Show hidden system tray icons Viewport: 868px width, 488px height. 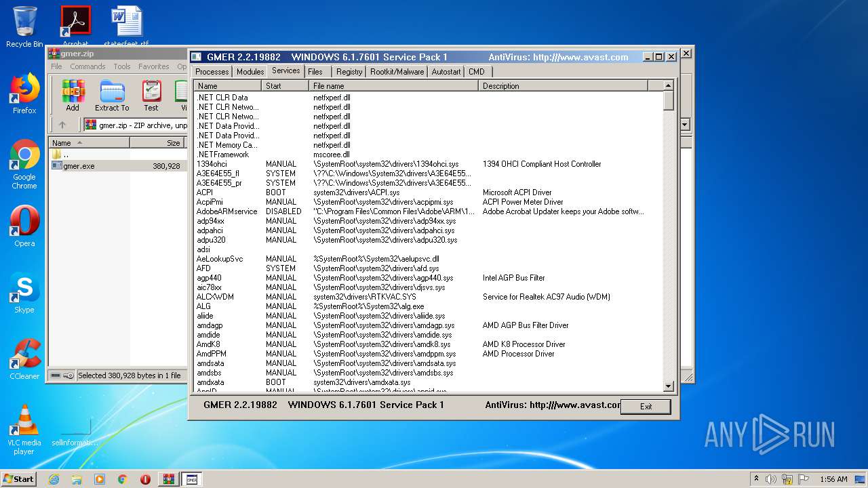click(756, 479)
